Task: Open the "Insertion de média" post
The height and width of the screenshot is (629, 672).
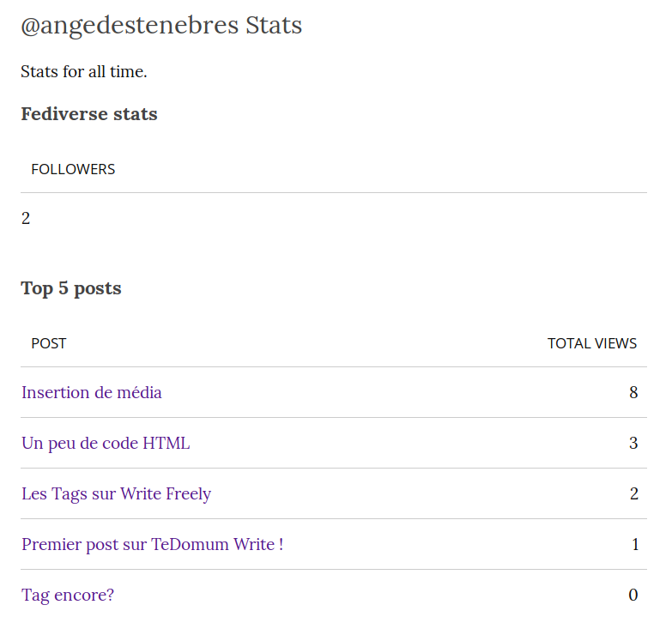Action: point(92,393)
